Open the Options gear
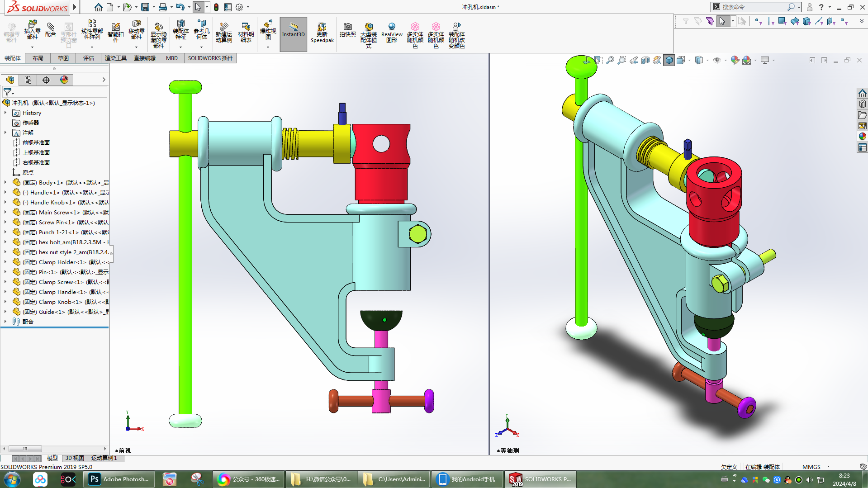868x488 pixels. pos(239,7)
